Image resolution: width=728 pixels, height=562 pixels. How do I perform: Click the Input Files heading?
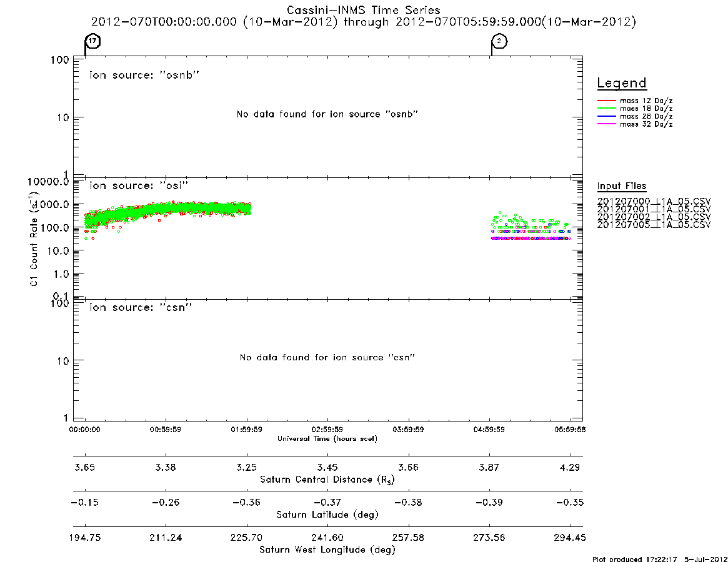click(x=622, y=186)
